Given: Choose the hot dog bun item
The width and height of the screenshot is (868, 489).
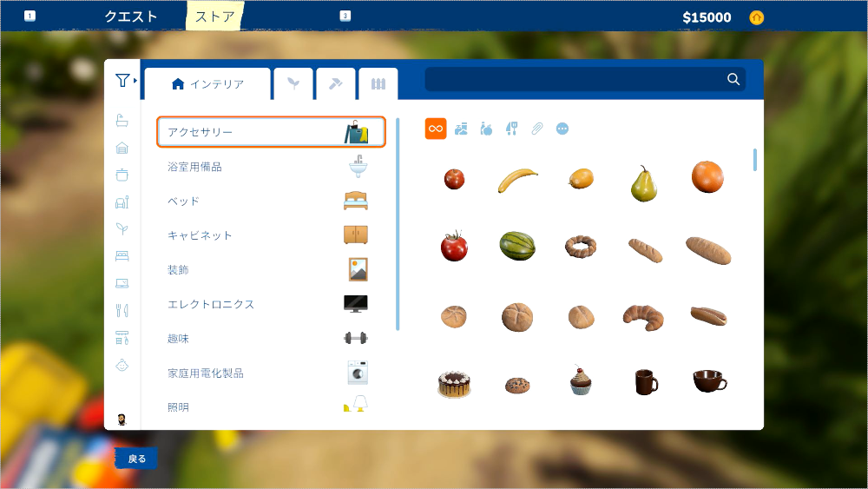Looking at the screenshot, I should [x=708, y=316].
